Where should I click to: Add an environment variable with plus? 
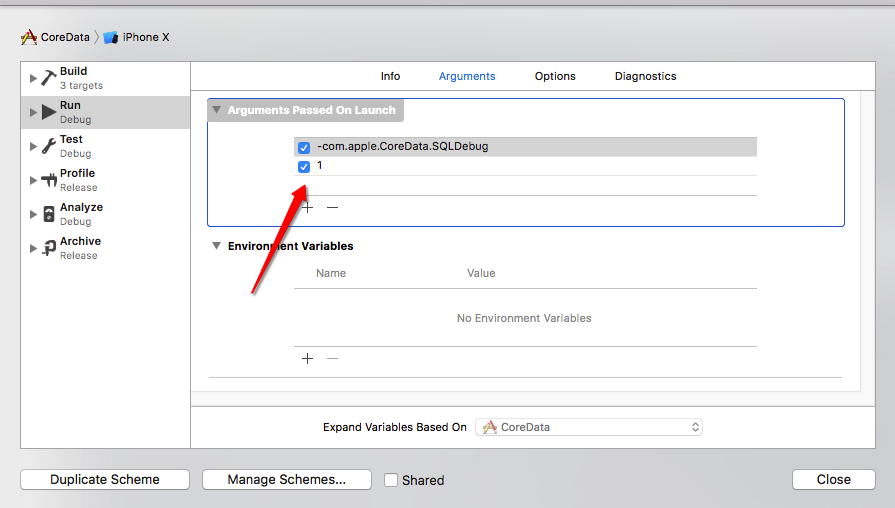click(x=308, y=358)
